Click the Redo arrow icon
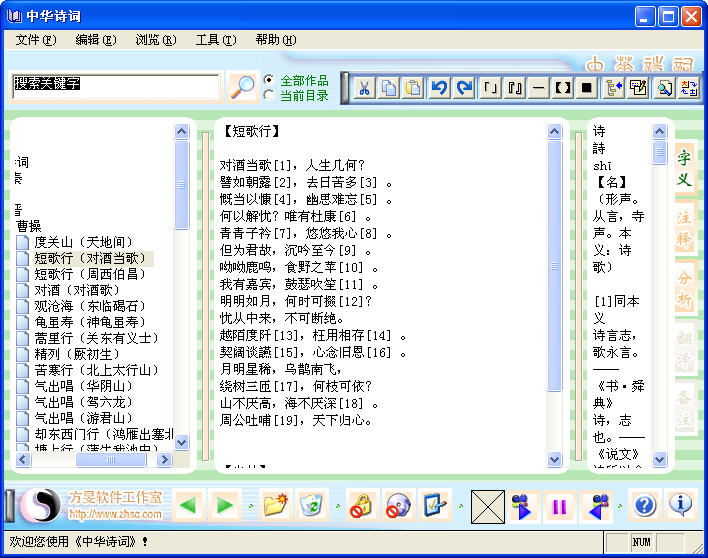 [x=464, y=88]
